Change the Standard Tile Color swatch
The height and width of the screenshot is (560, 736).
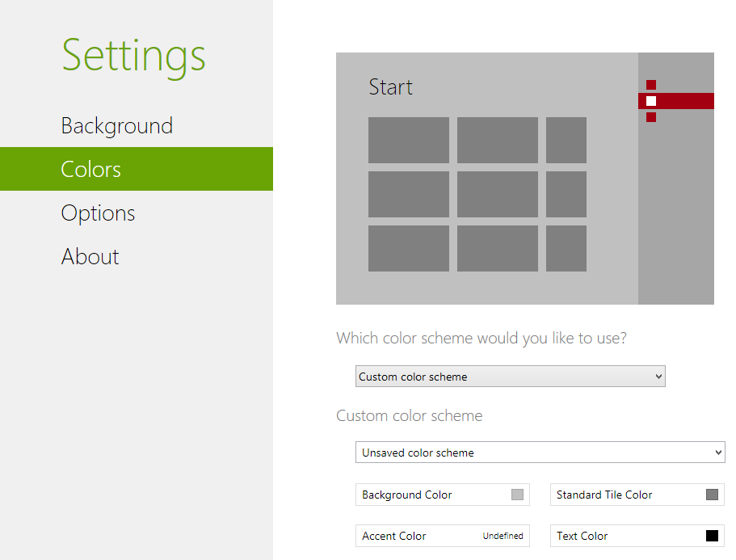[710, 494]
